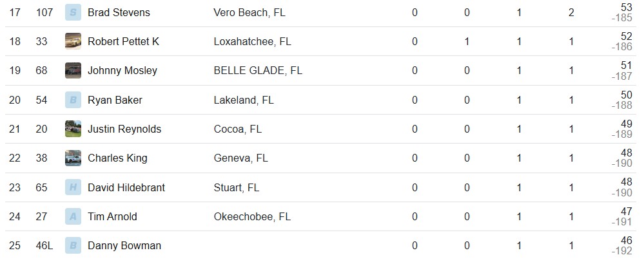The image size is (644, 264).
Task: Click Tim Arnold's letter A avatar icon
Action: [73, 216]
